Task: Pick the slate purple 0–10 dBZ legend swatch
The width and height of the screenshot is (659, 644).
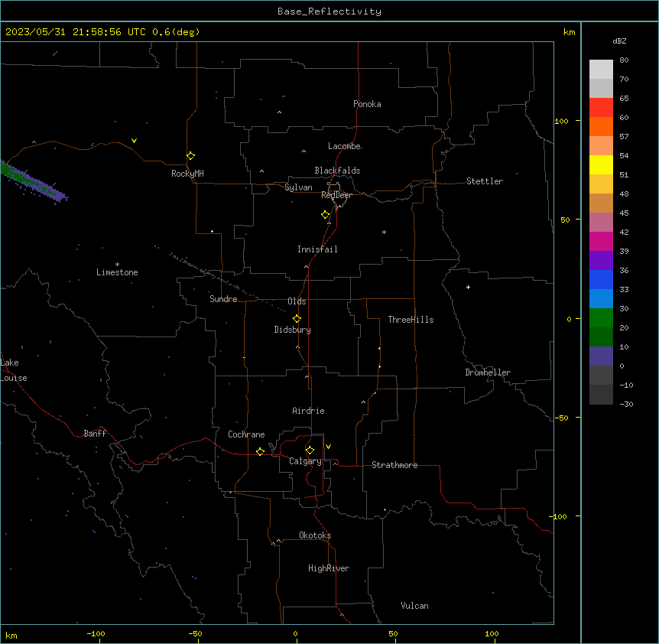Action: pyautogui.click(x=601, y=356)
